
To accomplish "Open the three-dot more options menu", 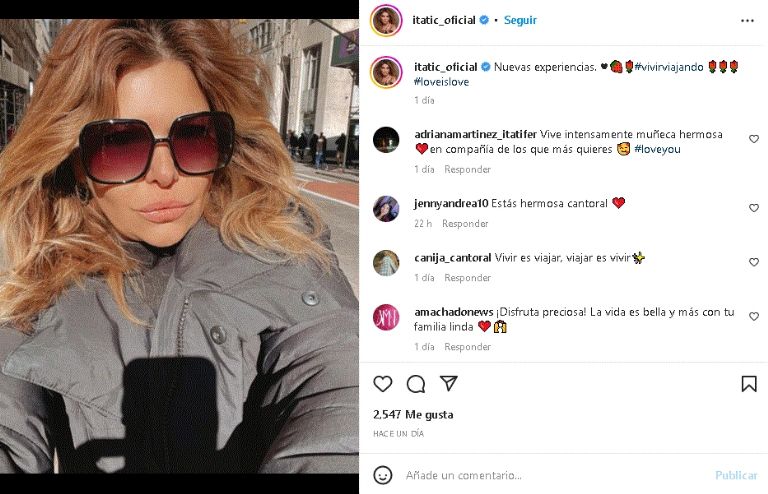I will [747, 21].
